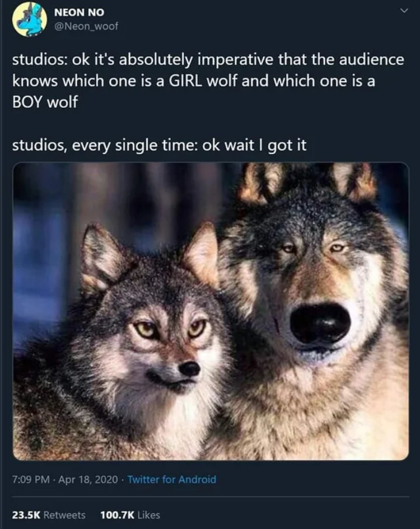
Task: Open the attached wolf photo
Action: (x=211, y=311)
